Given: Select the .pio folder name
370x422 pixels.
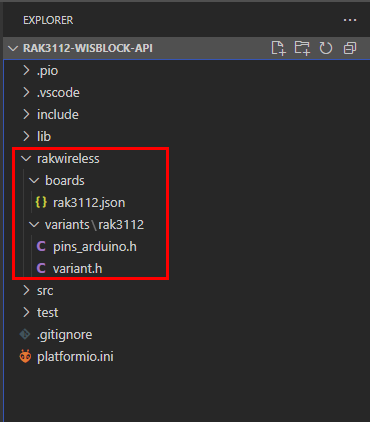Looking at the screenshot, I should point(47,71).
